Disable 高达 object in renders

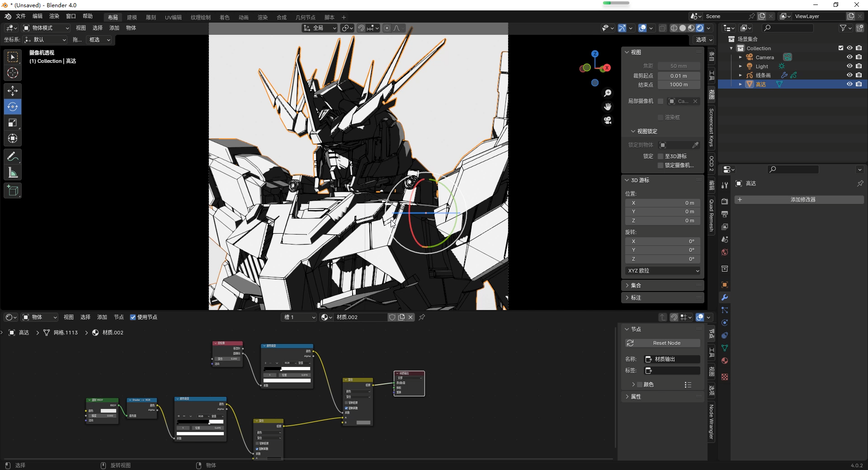point(859,84)
